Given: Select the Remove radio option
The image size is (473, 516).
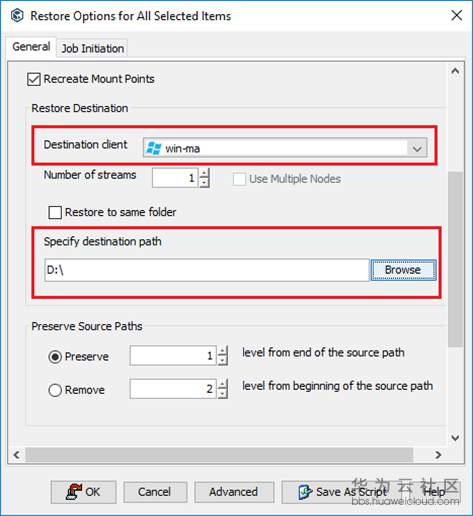Looking at the screenshot, I should (x=55, y=390).
